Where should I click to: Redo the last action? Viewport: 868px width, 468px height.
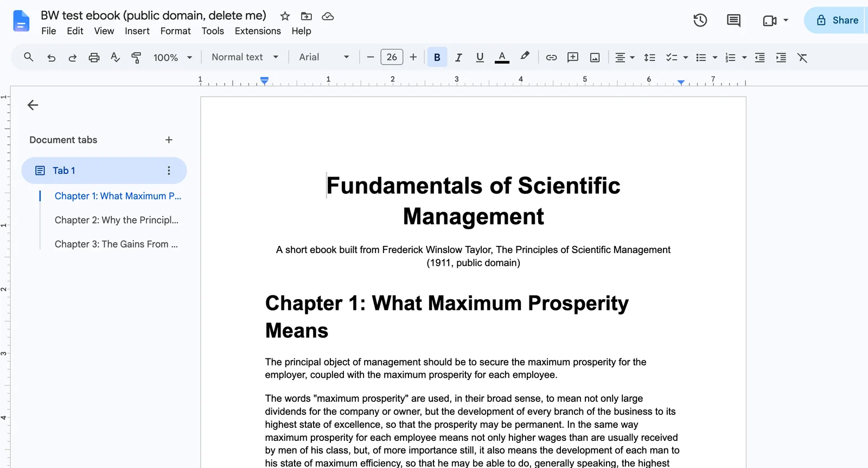[72, 58]
